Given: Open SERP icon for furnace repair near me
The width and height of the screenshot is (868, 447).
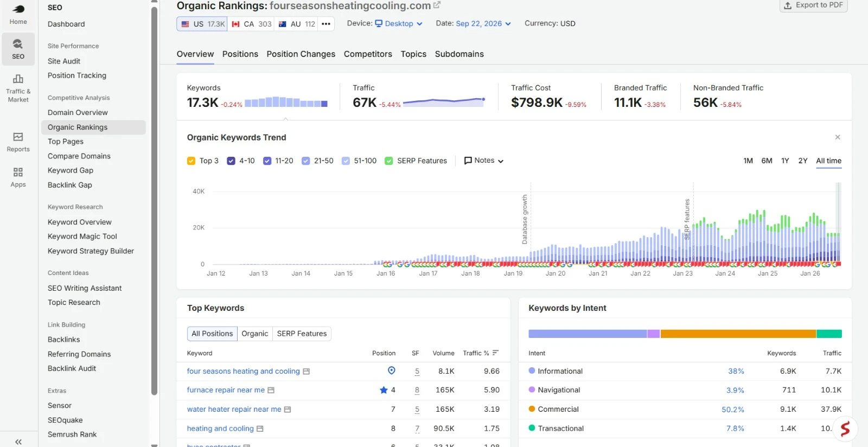Looking at the screenshot, I should pos(271,390).
